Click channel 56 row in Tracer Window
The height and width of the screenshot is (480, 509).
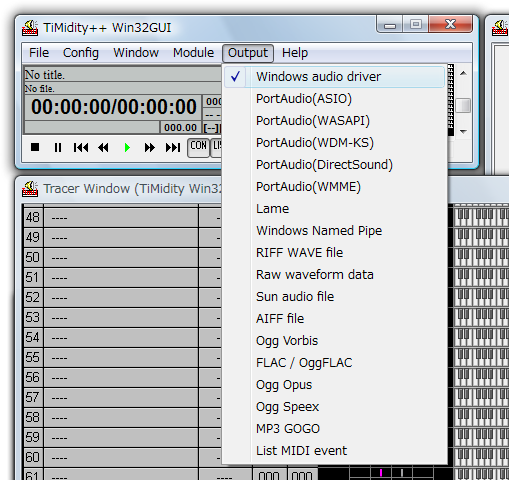pyautogui.click(x=123, y=378)
